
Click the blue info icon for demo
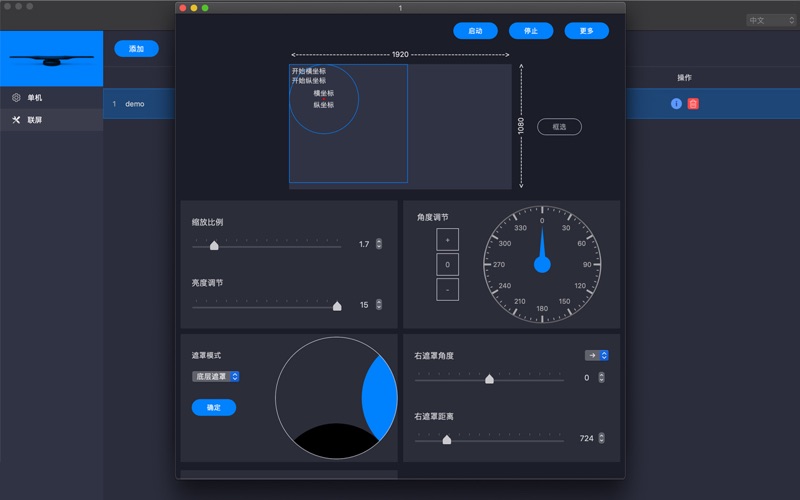pyautogui.click(x=676, y=104)
